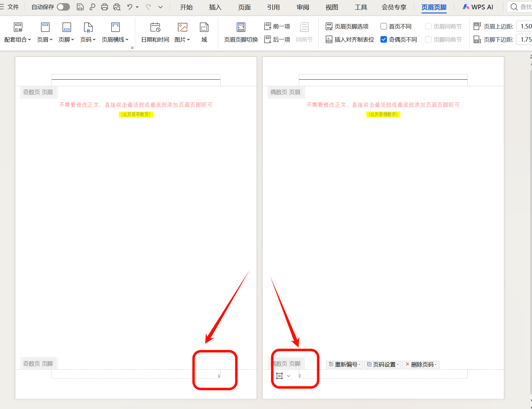
Task: Toggle the 页眉同前节 checkbox
Action: (x=428, y=26)
